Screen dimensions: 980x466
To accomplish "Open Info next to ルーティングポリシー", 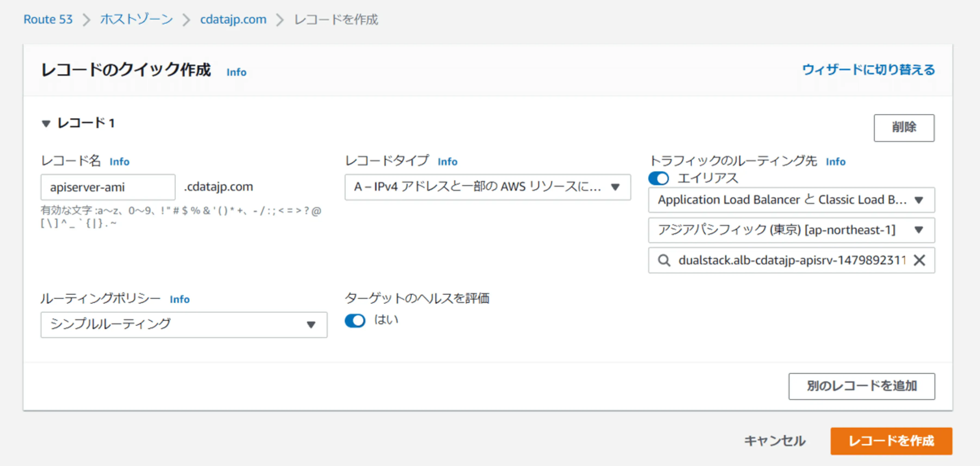I will pyautogui.click(x=180, y=300).
